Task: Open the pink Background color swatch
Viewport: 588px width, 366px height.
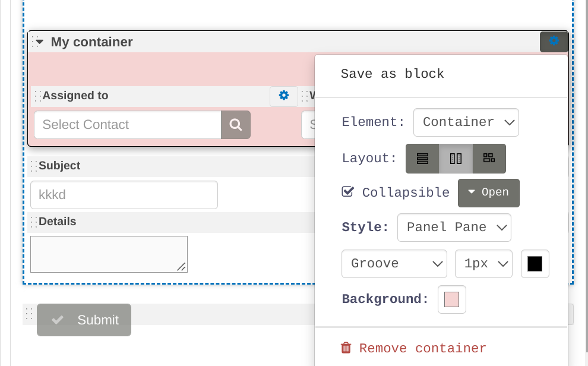Action: pyautogui.click(x=451, y=299)
